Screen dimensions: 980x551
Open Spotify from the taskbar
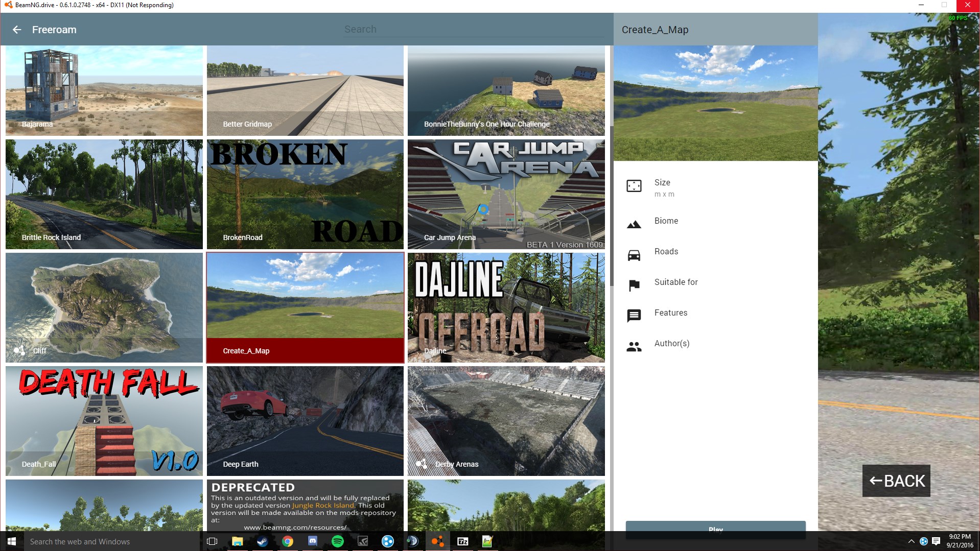[x=338, y=541]
